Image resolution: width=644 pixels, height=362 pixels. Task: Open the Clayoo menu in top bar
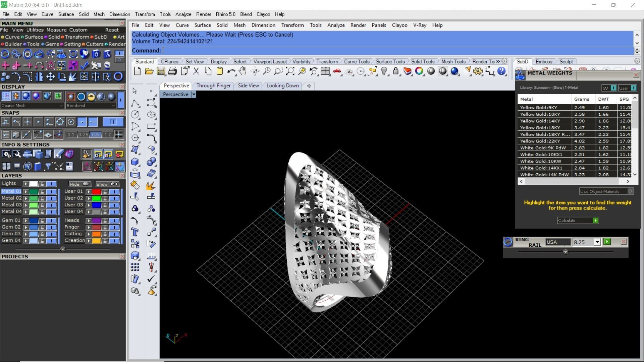pos(263,14)
